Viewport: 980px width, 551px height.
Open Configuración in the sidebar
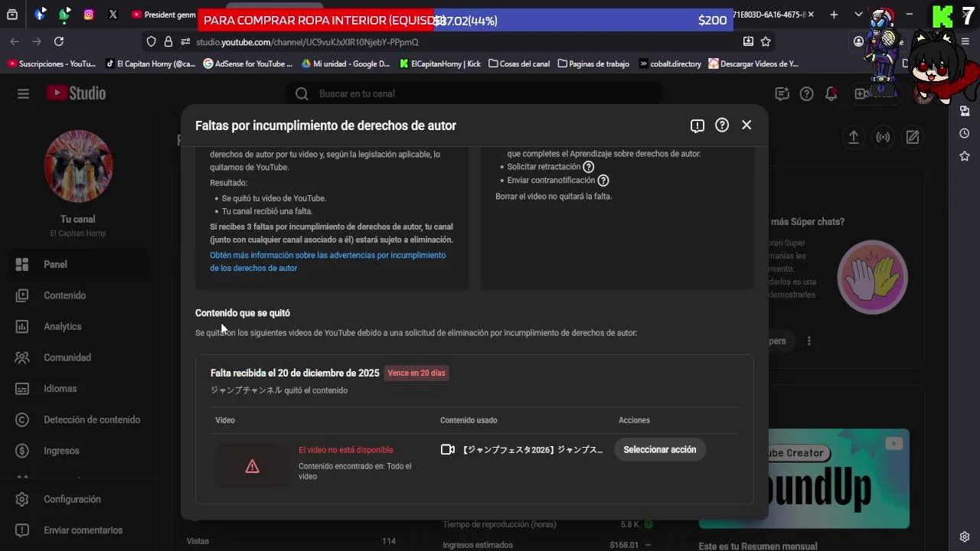click(x=78, y=499)
